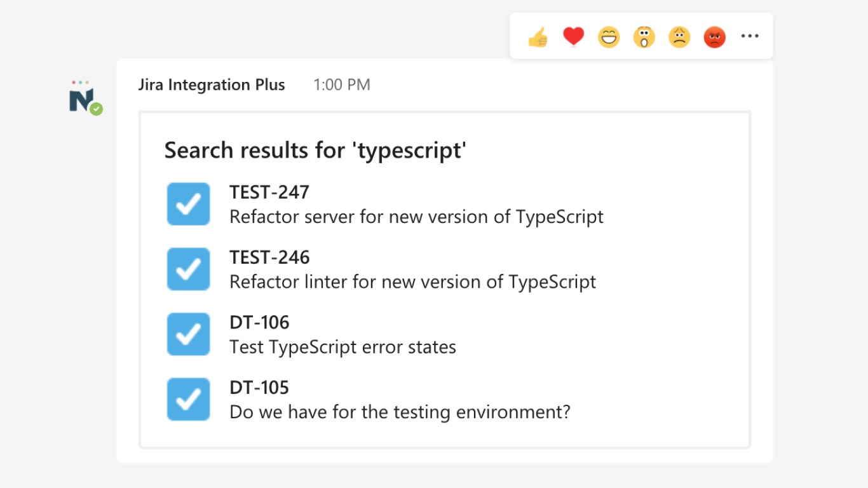The height and width of the screenshot is (488, 868).
Task: Add the surprised face reaction
Action: point(644,37)
